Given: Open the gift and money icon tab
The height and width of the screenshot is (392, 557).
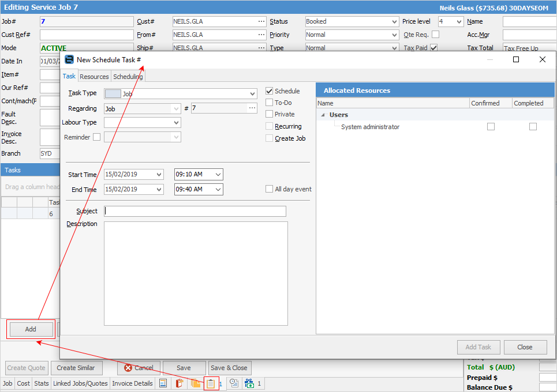Looking at the screenshot, I should [x=249, y=383].
